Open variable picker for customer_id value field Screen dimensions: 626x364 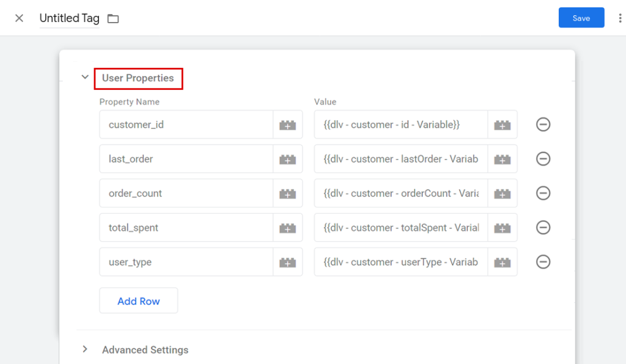502,124
